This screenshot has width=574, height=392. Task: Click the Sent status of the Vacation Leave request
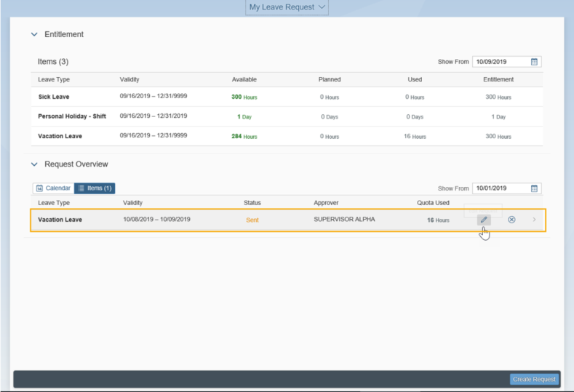click(x=252, y=220)
